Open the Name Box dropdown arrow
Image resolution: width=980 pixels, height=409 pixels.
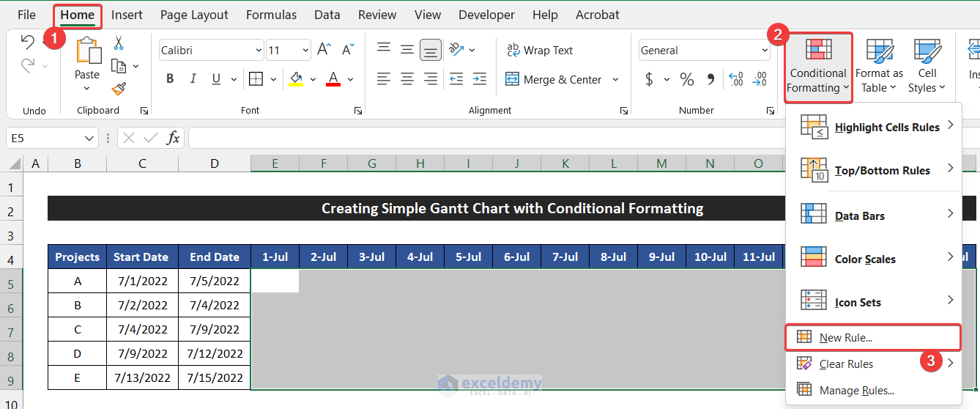89,138
